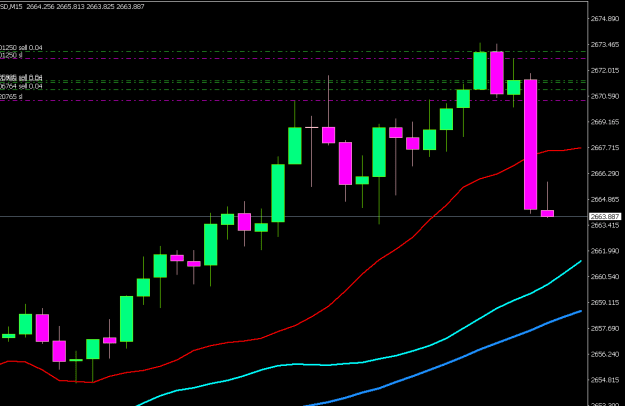The width and height of the screenshot is (625, 406).
Task: Click the grey horizontal current bid price line
Action: pos(294,217)
